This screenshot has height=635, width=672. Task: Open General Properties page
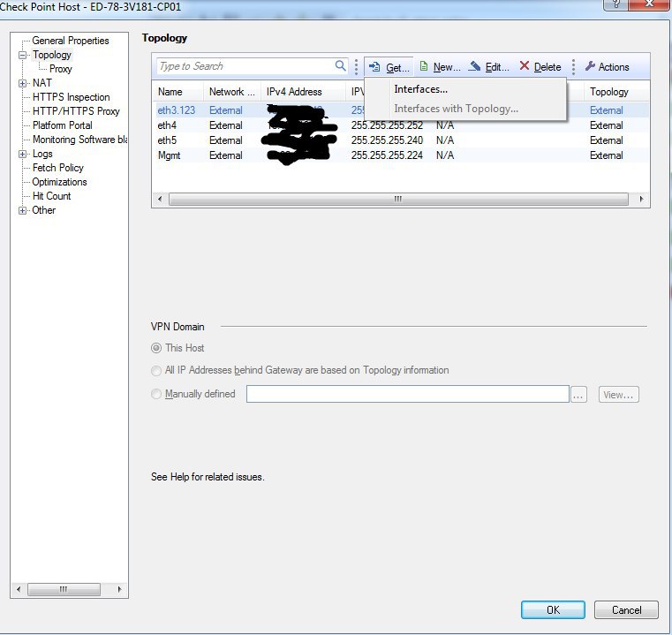pos(71,41)
